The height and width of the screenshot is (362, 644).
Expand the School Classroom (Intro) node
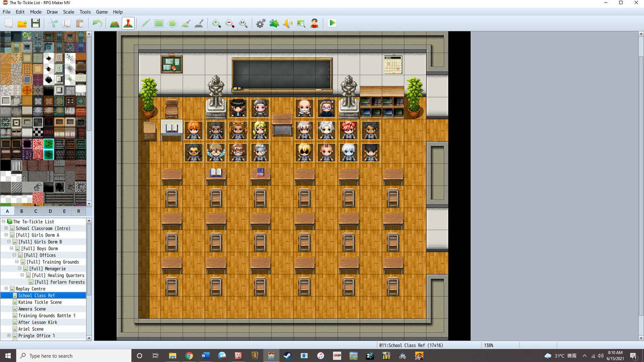pos(6,228)
